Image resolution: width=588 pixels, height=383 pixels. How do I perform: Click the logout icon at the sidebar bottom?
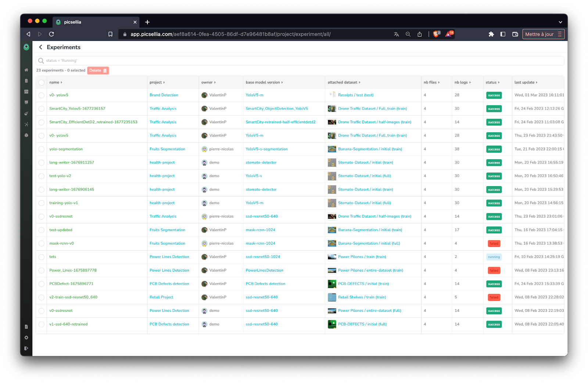(x=26, y=348)
